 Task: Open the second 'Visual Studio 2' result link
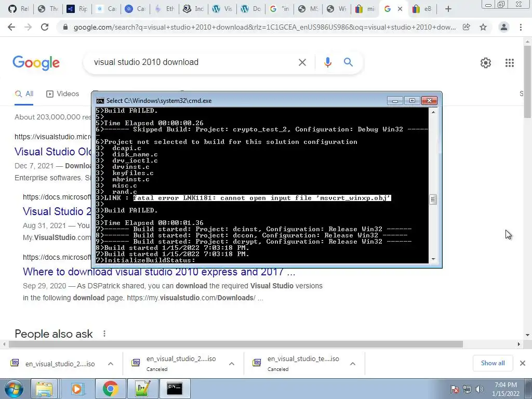(x=57, y=211)
